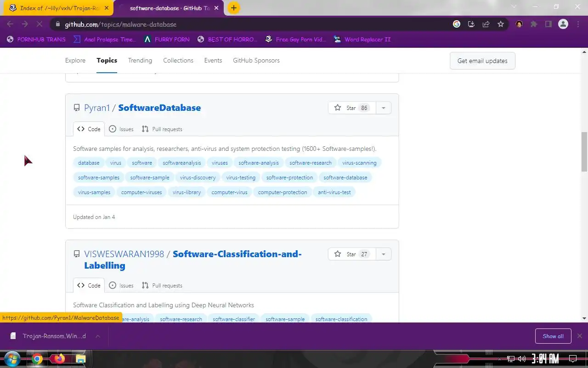Open GitHub Sponsors navigation item

point(256,60)
